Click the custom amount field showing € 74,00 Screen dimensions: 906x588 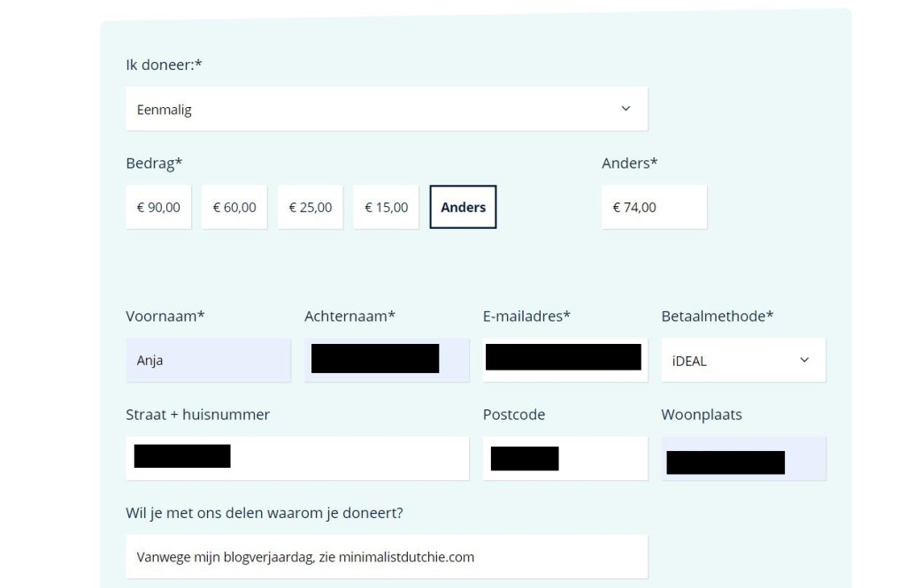pos(654,207)
